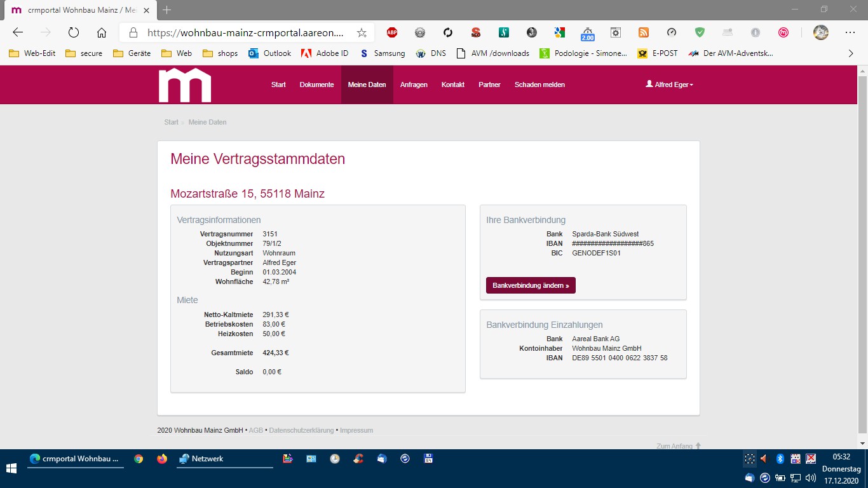Click the AdBlock Plus extension icon

pos(392,32)
